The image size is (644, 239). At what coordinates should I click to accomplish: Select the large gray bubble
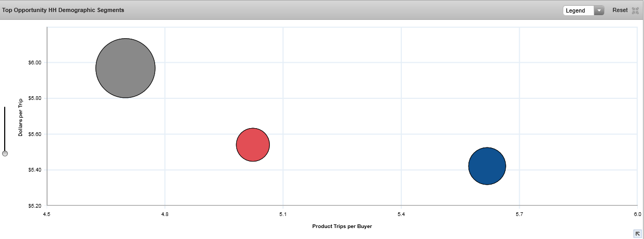tap(125, 68)
